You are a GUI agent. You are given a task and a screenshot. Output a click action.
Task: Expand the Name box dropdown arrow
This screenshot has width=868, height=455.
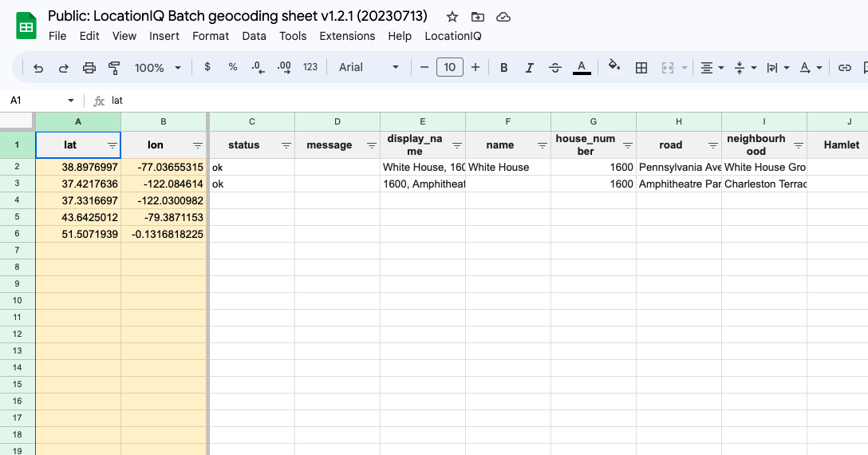(x=71, y=101)
